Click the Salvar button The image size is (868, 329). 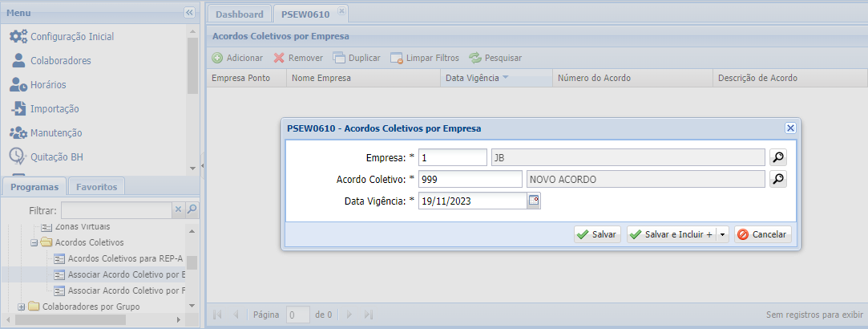click(x=598, y=234)
